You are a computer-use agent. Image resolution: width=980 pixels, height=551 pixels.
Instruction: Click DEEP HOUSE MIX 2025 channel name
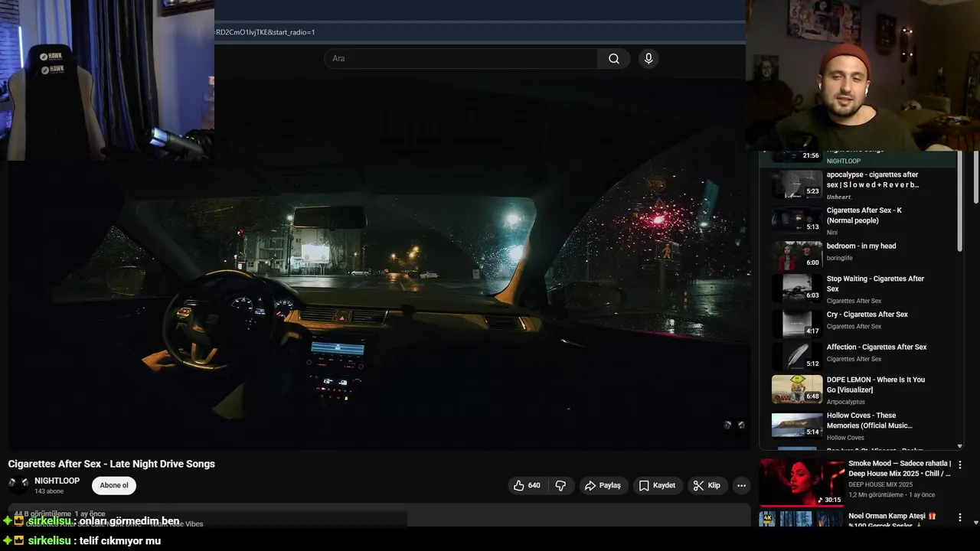click(x=880, y=484)
